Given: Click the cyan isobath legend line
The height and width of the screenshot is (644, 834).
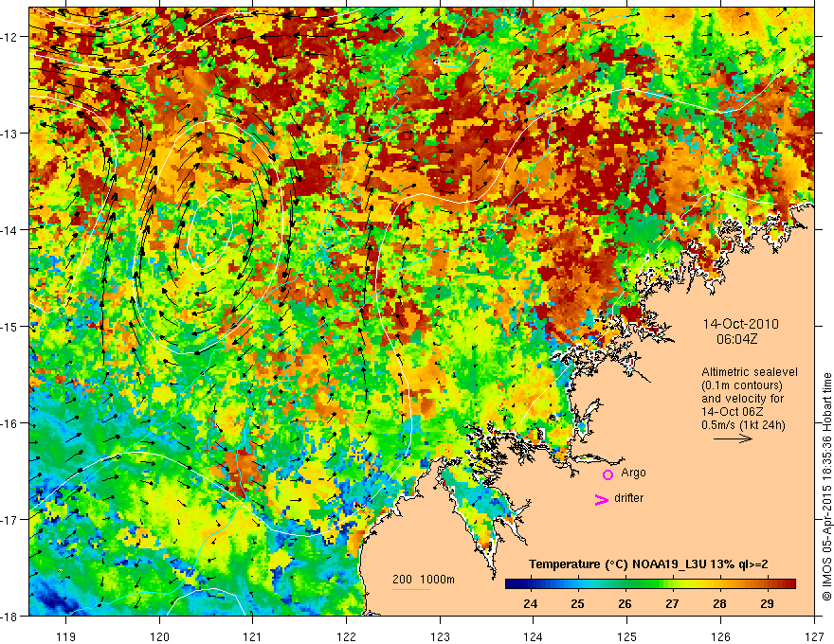Looking at the screenshot, I should (411, 589).
